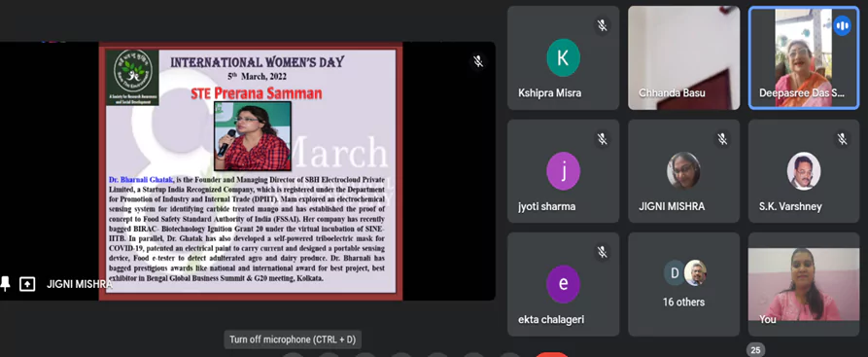Click the red leave call button
The image size is (868, 357).
click(551, 355)
